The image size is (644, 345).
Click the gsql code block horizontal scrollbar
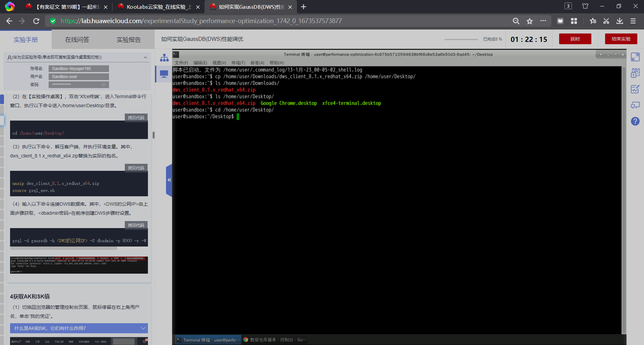(x=64, y=249)
